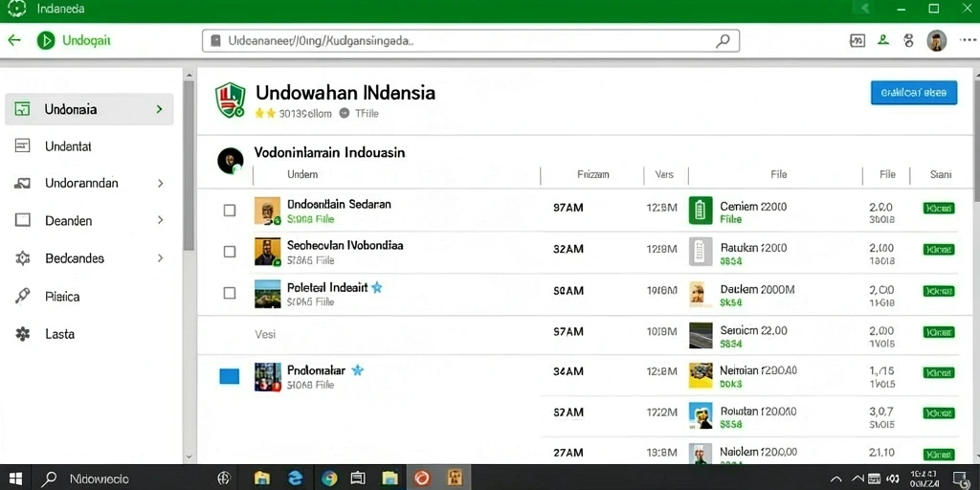Open Chrome from the taskbar

[329, 479]
